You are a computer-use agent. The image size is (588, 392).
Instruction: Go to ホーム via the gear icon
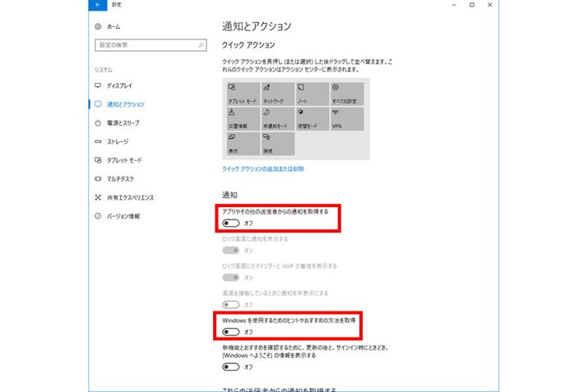98,26
